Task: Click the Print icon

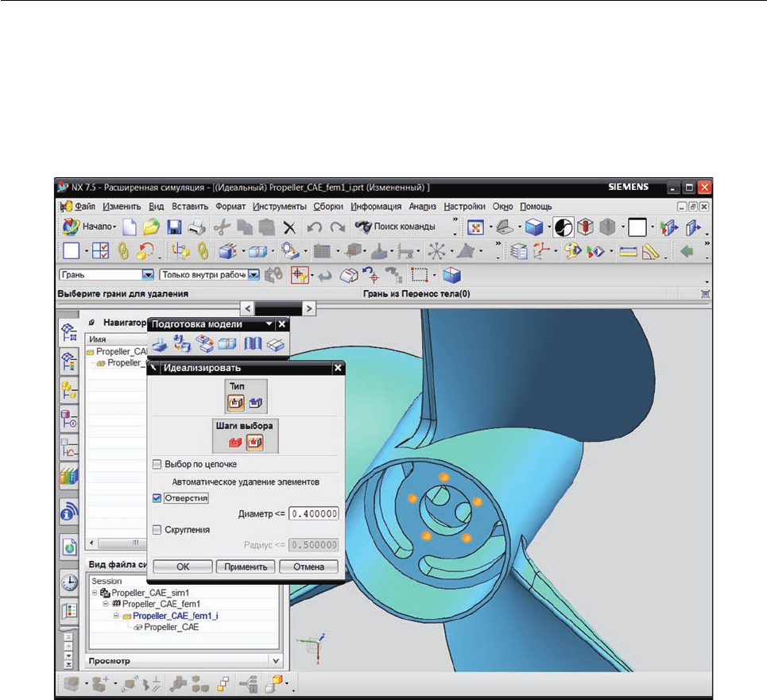Action: [x=197, y=226]
